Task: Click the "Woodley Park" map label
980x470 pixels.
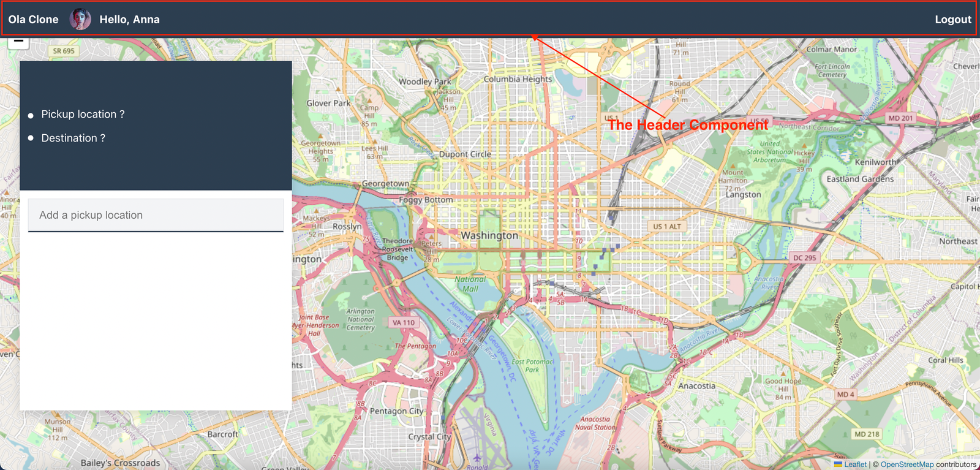Action: [x=424, y=81]
